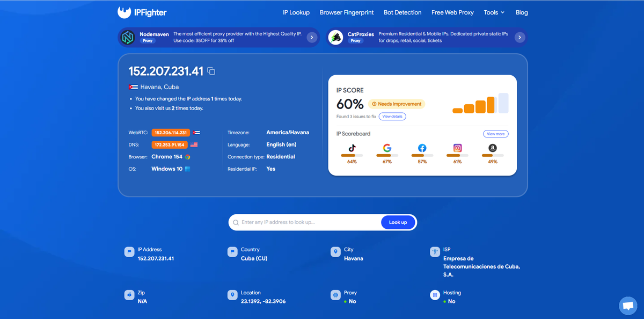The image size is (644, 319).
Task: Click the IPFighter logo
Action: [x=142, y=12]
